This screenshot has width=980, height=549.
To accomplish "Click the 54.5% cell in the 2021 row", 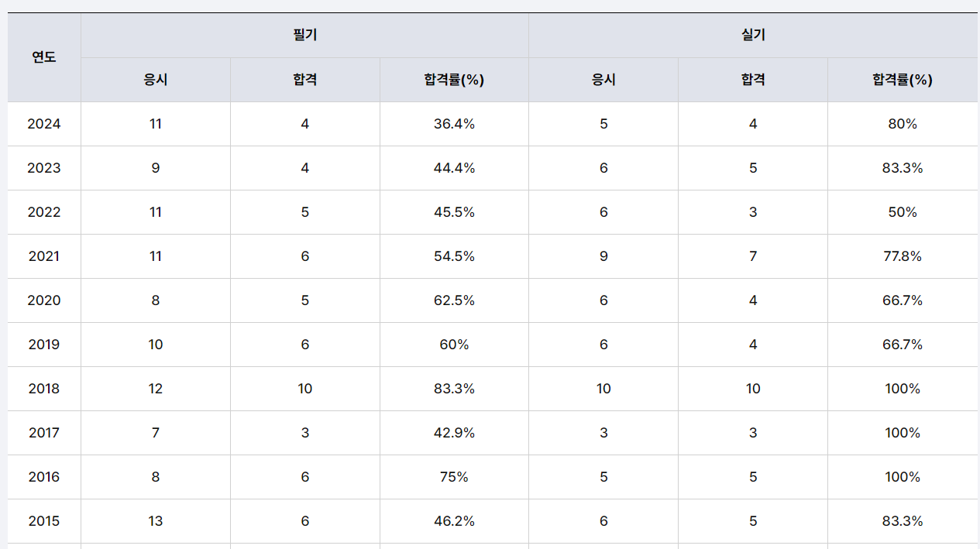I will [x=454, y=256].
